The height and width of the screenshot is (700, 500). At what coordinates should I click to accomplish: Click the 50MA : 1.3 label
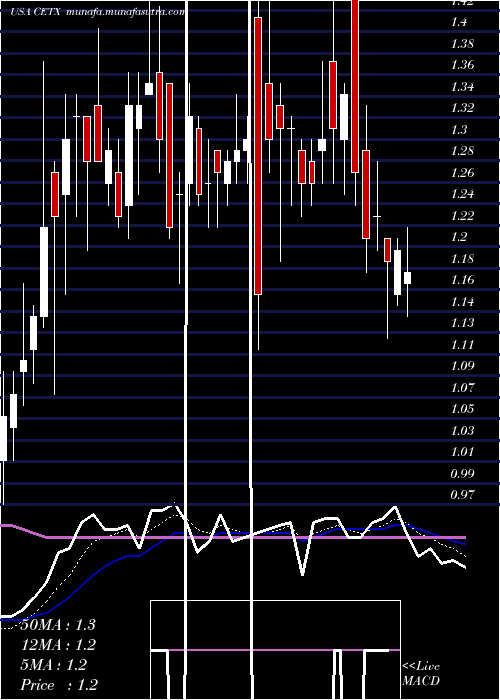pos(58,625)
